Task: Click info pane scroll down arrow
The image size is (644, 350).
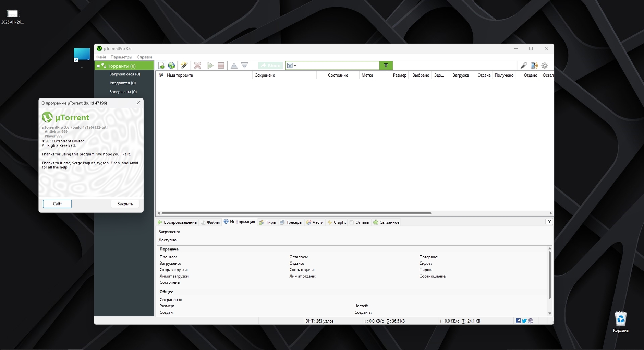Action: (x=549, y=313)
